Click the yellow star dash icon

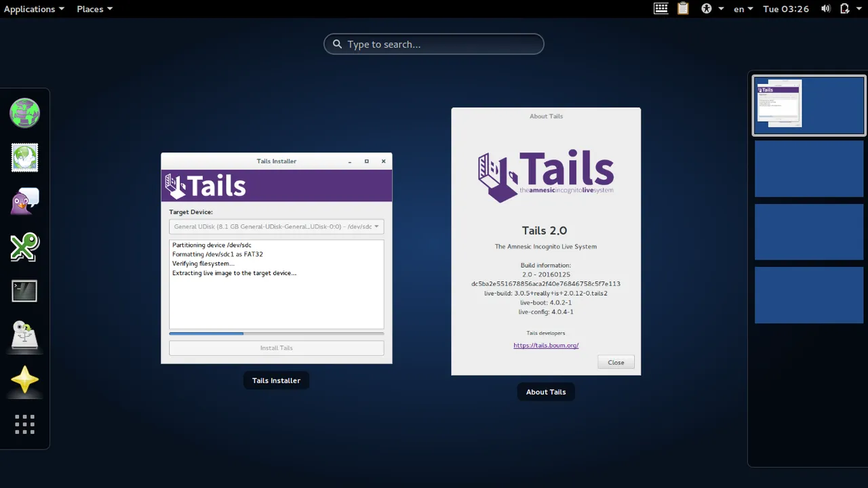(x=24, y=380)
